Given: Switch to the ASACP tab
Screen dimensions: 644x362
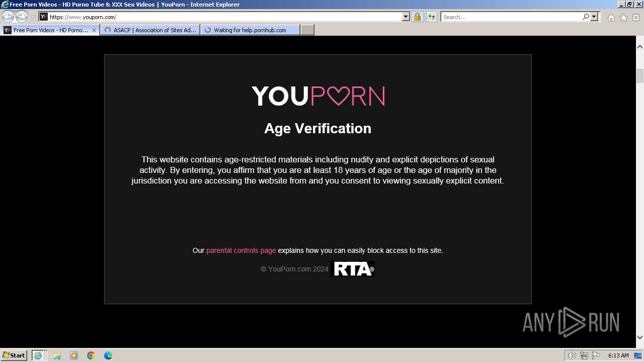Looking at the screenshot, I should coord(150,30).
